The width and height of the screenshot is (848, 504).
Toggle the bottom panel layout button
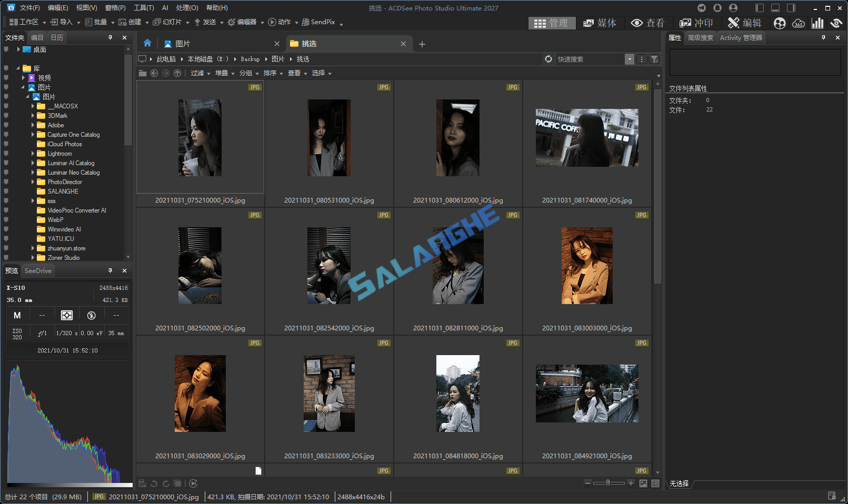(775, 8)
